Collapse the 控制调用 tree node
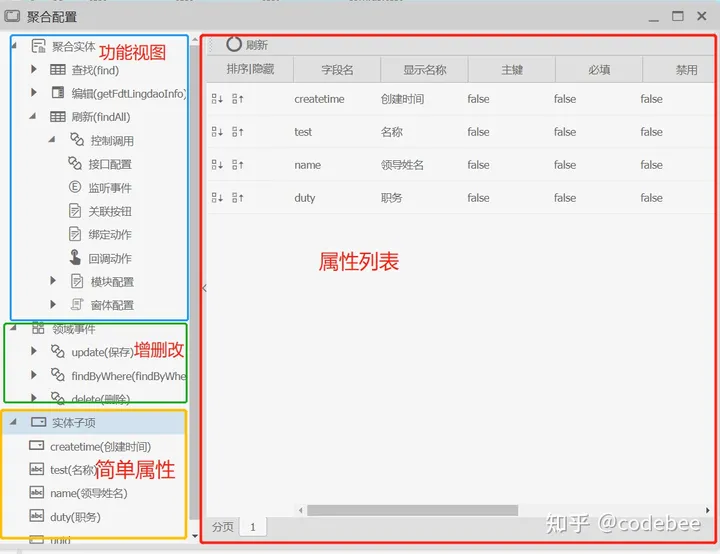 (52, 139)
